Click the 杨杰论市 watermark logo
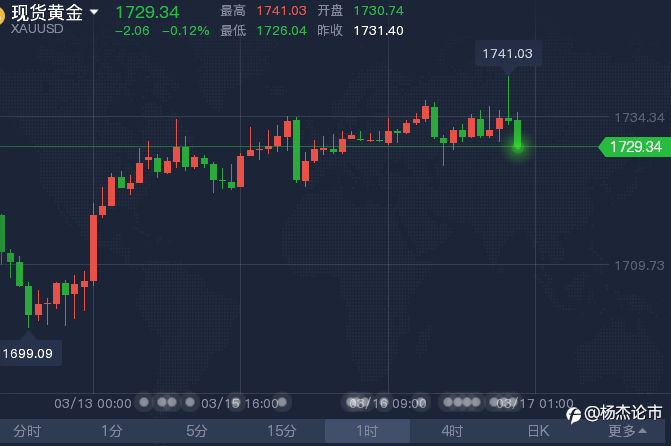 coord(616,412)
